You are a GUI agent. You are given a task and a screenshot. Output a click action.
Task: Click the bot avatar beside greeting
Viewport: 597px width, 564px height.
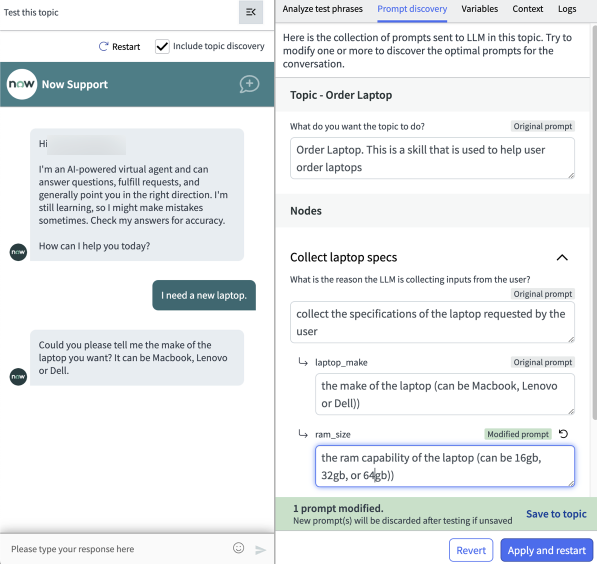point(18,252)
